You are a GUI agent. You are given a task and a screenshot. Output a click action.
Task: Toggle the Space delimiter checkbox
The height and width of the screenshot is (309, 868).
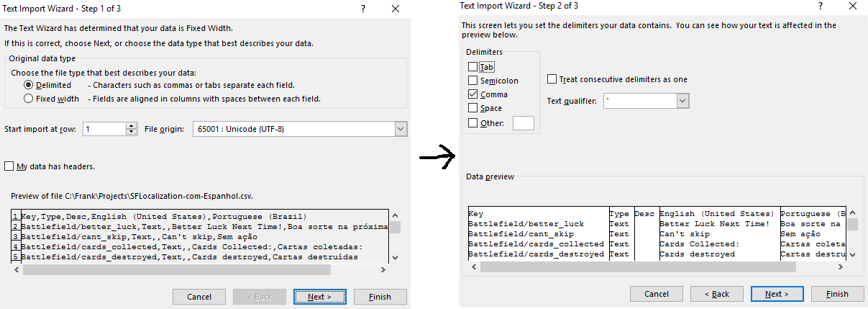[x=472, y=108]
